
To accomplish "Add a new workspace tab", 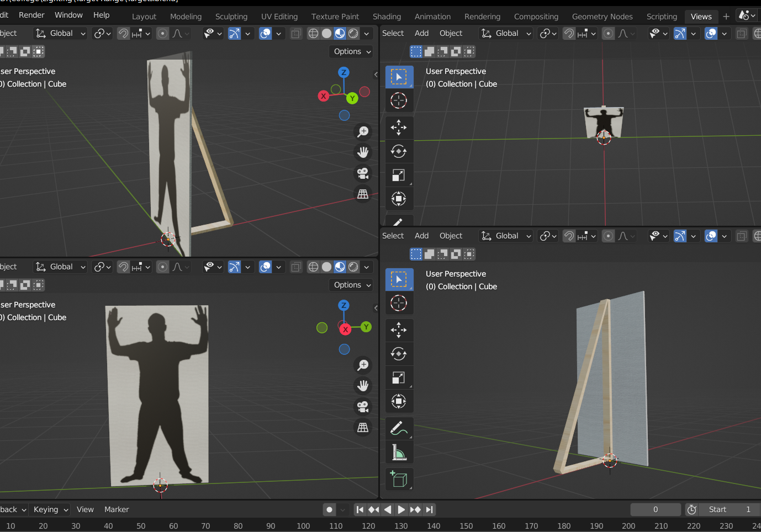I will point(726,17).
